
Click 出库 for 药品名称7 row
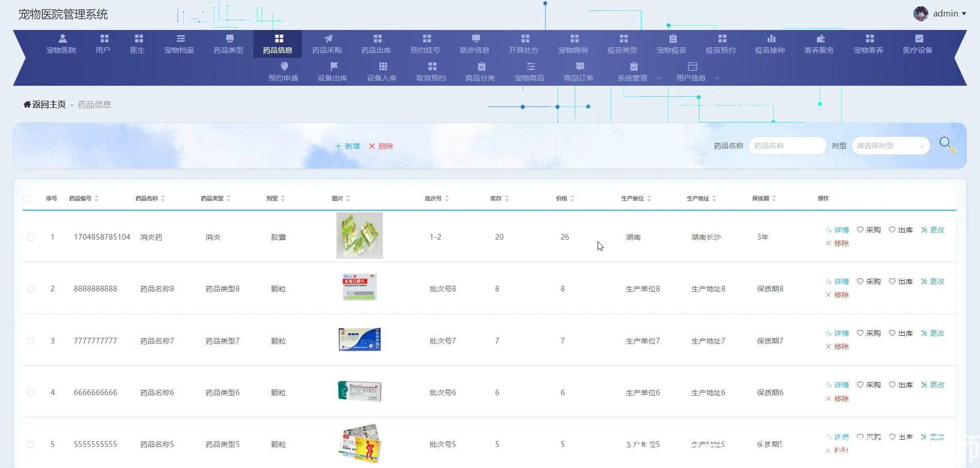click(x=901, y=333)
